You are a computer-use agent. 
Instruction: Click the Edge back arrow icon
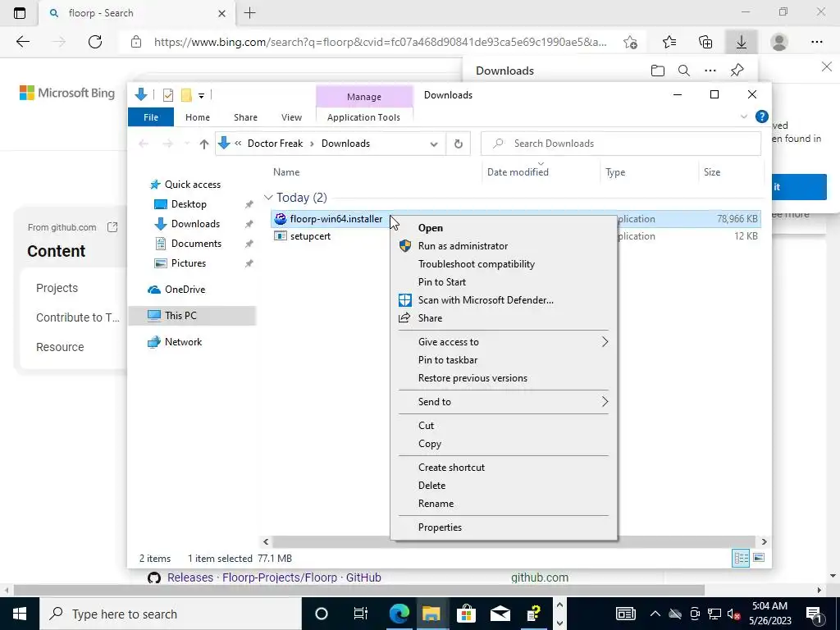[22, 42]
